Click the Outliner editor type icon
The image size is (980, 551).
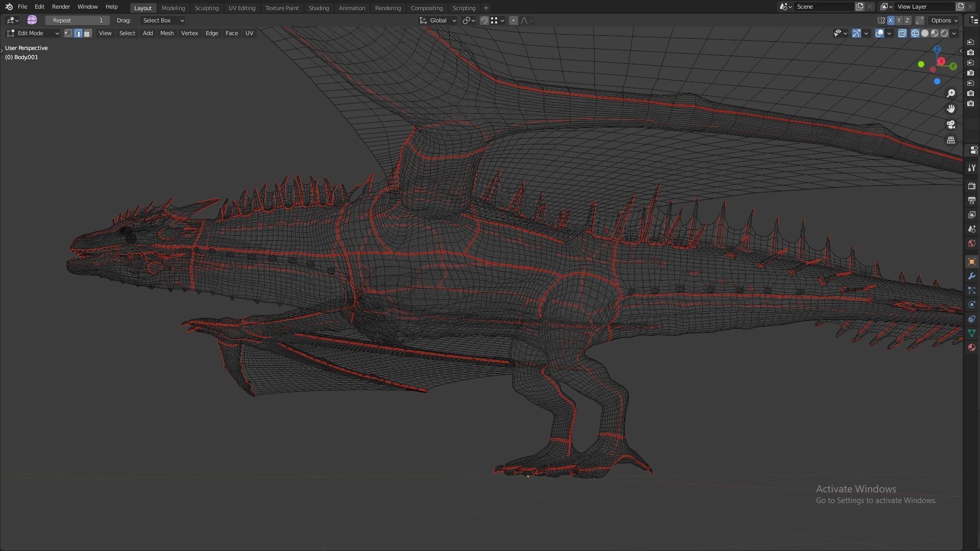click(974, 20)
